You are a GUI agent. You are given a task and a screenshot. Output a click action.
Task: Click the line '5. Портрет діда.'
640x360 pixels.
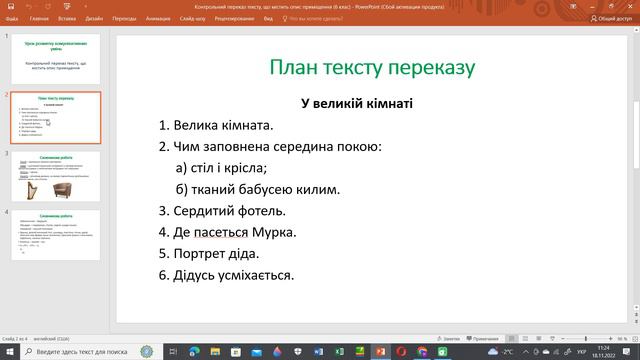(x=209, y=253)
